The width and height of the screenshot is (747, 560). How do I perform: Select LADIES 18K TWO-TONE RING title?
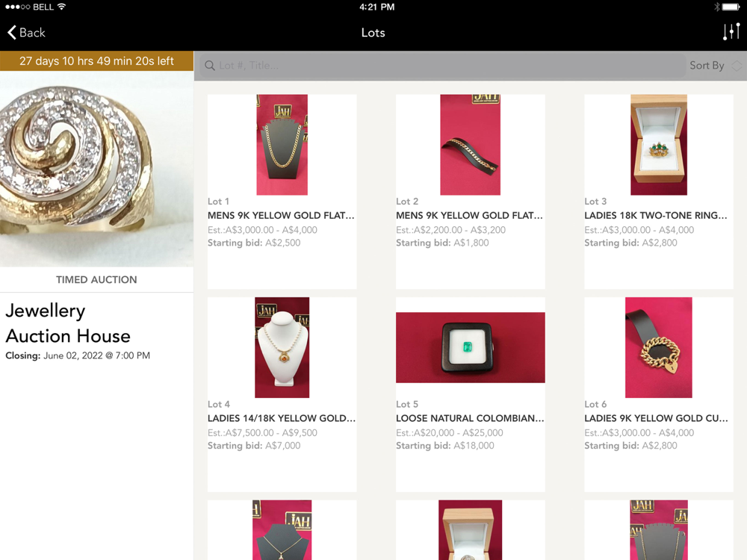click(x=656, y=215)
